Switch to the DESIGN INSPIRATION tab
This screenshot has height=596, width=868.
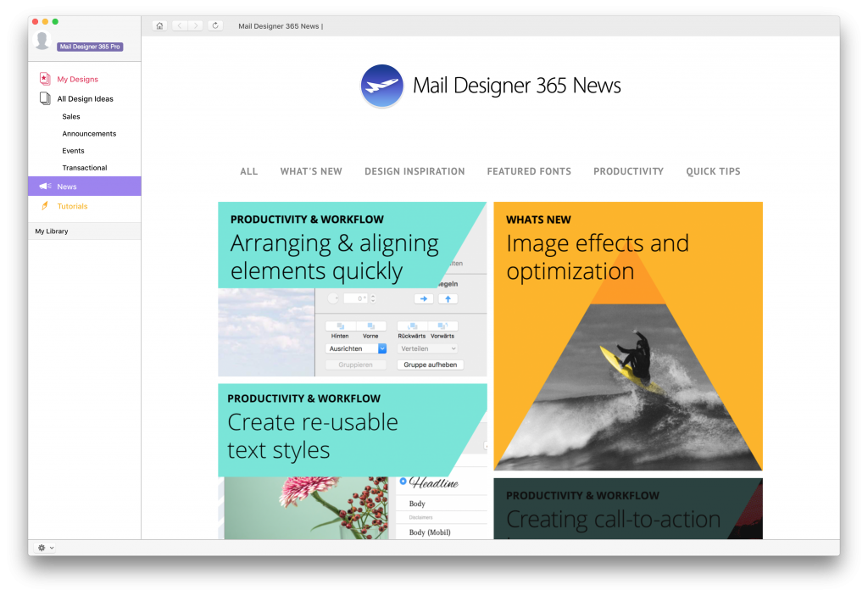(x=414, y=172)
